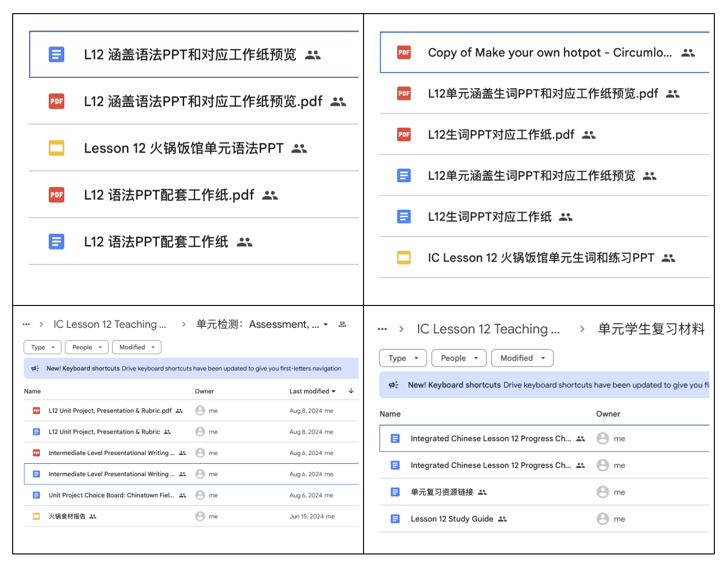Select file name IC Lesson 12 火锅饭馆单元生词和练习PPT
728x571 pixels.
point(541,258)
